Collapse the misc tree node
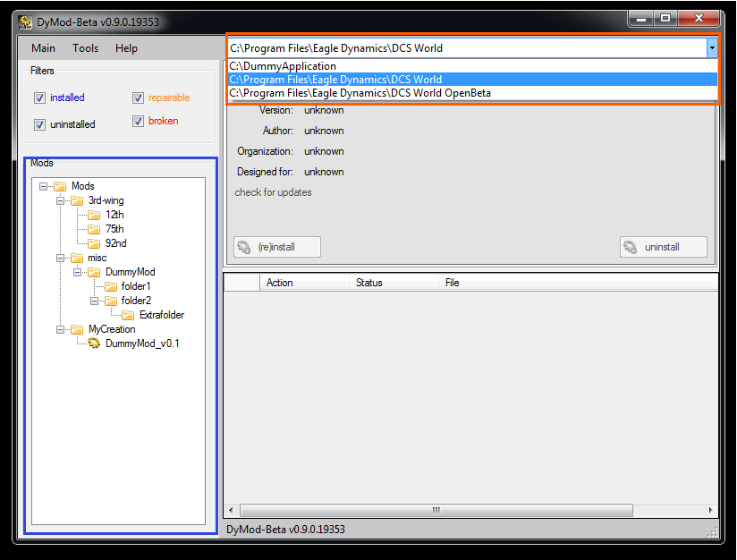 coord(60,258)
